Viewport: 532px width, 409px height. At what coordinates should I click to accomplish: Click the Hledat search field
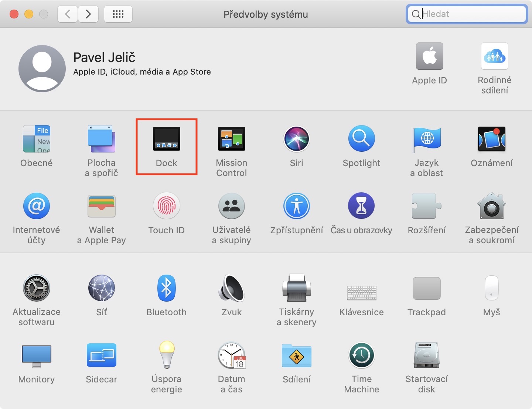[x=467, y=14]
